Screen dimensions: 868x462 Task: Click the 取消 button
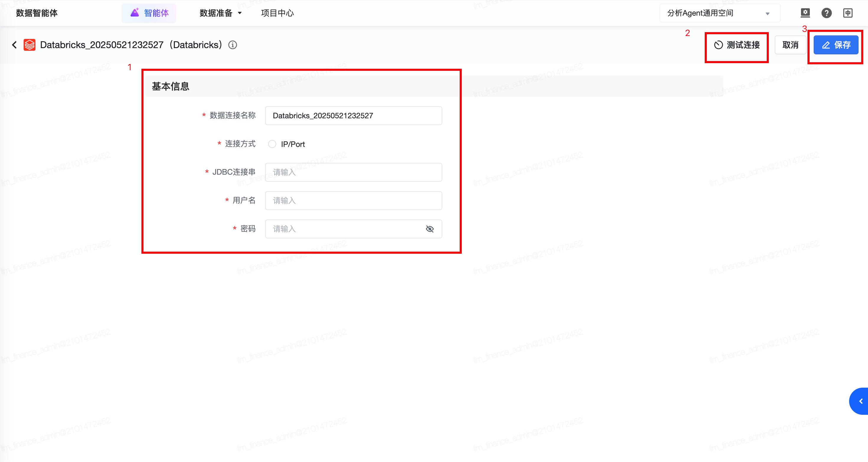[790, 45]
